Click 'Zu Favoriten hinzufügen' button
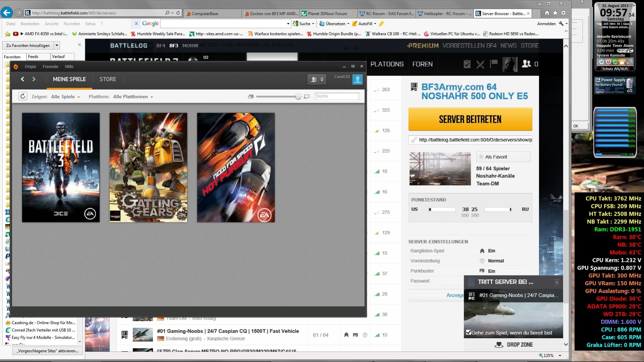Viewport: 644px width, 362px height. pyautogui.click(x=28, y=45)
